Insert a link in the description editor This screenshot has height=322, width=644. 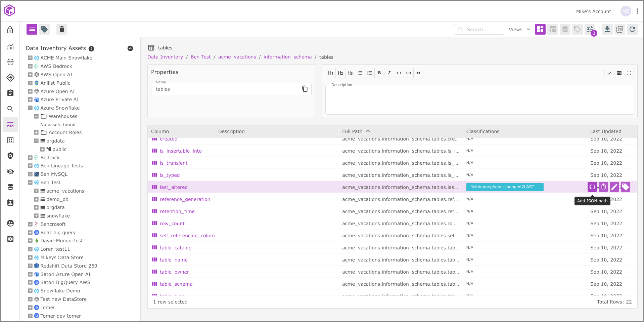click(409, 73)
